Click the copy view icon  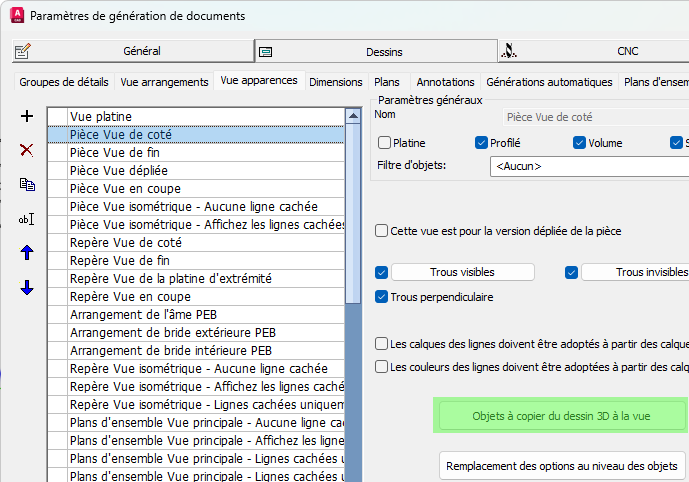coord(27,184)
